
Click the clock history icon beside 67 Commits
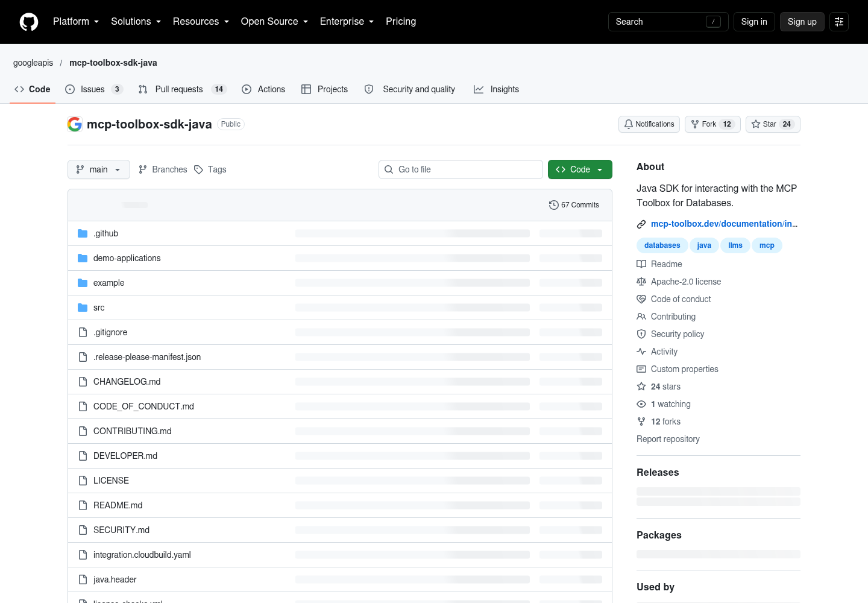(x=553, y=205)
